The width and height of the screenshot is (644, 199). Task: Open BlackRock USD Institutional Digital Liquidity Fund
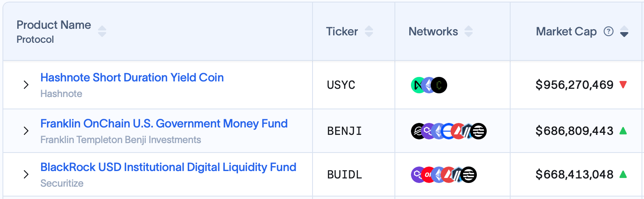(168, 167)
